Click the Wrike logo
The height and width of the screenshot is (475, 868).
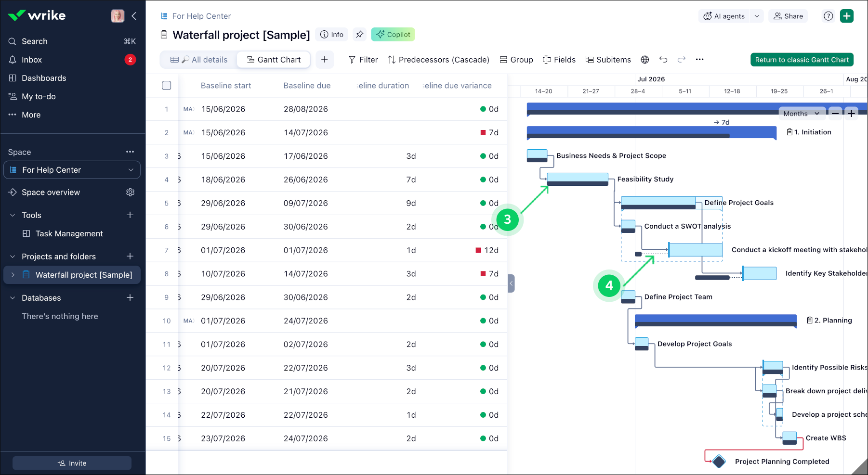click(37, 15)
